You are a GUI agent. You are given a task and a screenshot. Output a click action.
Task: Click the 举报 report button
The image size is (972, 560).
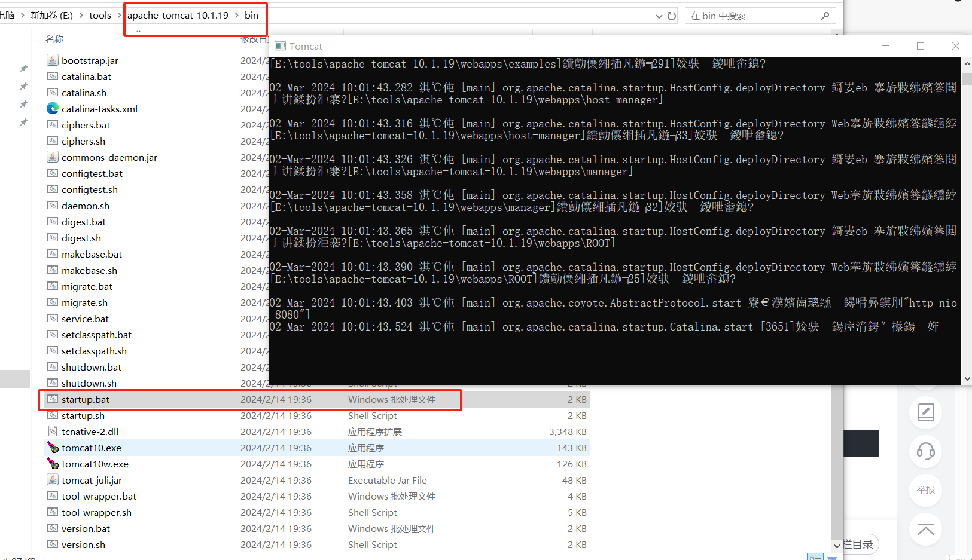point(925,490)
